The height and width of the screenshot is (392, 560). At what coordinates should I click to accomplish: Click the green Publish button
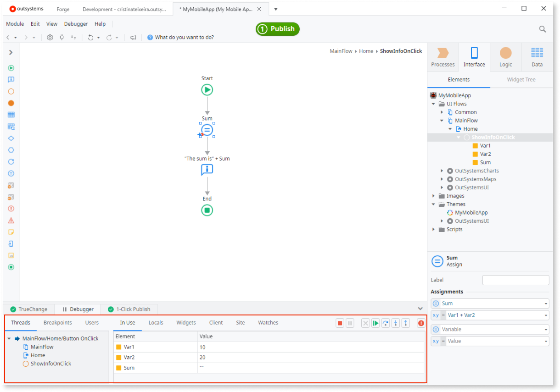pos(278,29)
